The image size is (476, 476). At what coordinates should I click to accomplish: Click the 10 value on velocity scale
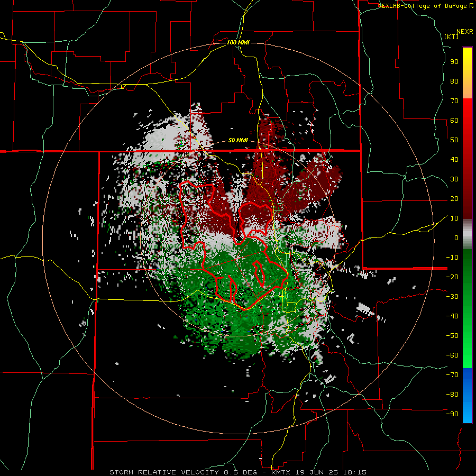click(454, 218)
